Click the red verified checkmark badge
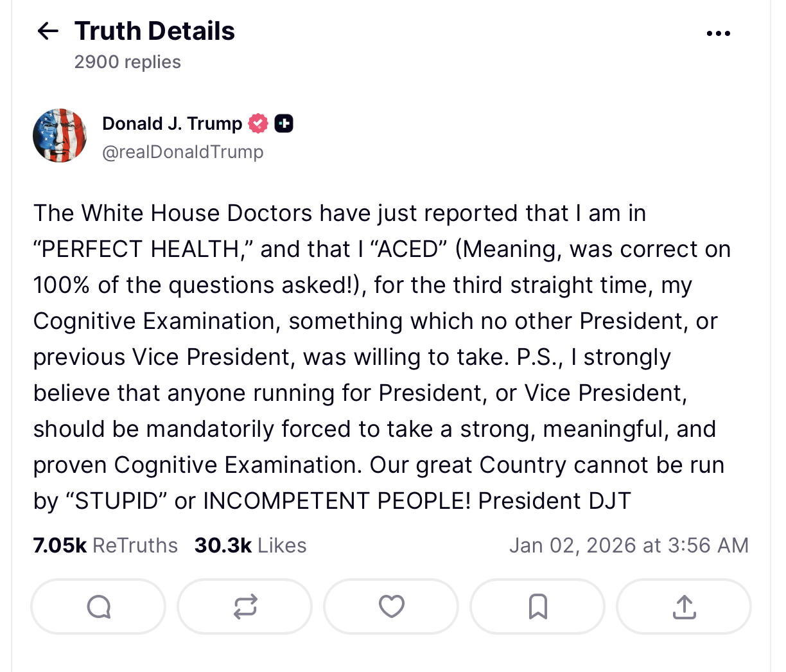 (x=258, y=123)
